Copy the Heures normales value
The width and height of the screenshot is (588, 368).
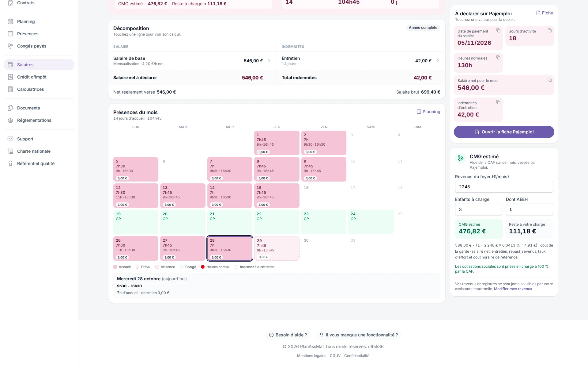pyautogui.click(x=498, y=58)
